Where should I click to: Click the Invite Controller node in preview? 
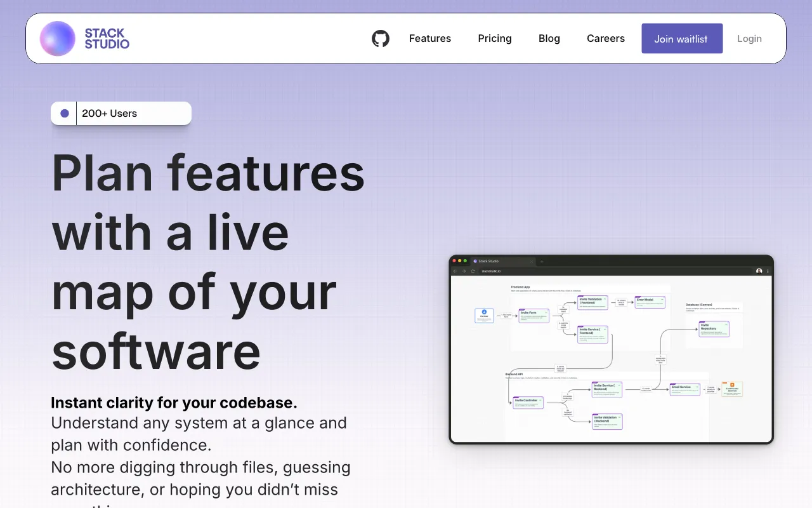(528, 403)
